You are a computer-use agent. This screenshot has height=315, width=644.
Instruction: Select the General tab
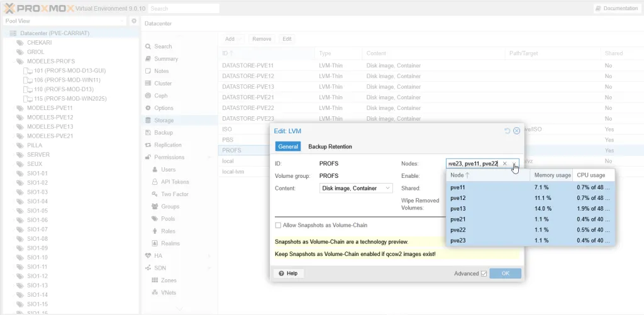(288, 146)
